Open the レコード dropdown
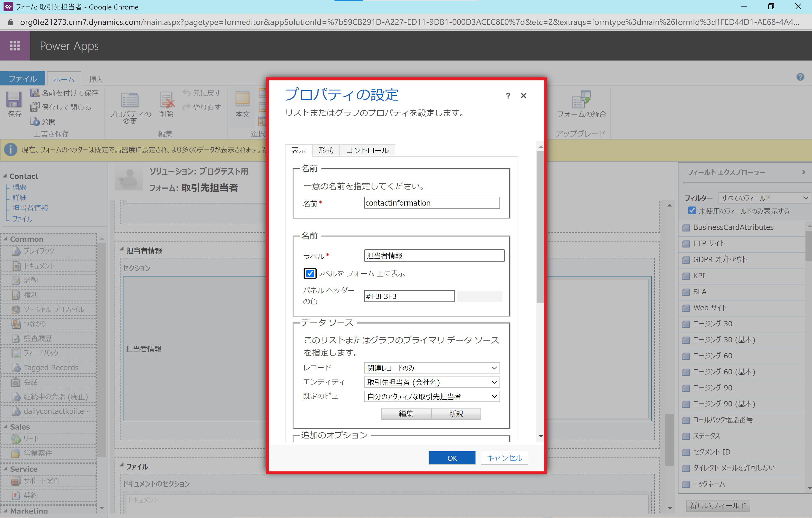The width and height of the screenshot is (812, 518). pos(432,368)
